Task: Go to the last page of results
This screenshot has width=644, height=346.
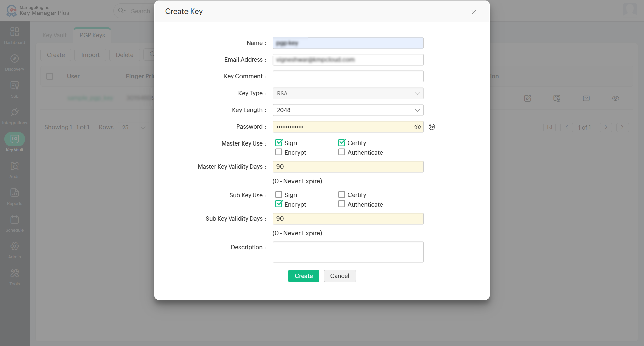Action: pyautogui.click(x=623, y=127)
